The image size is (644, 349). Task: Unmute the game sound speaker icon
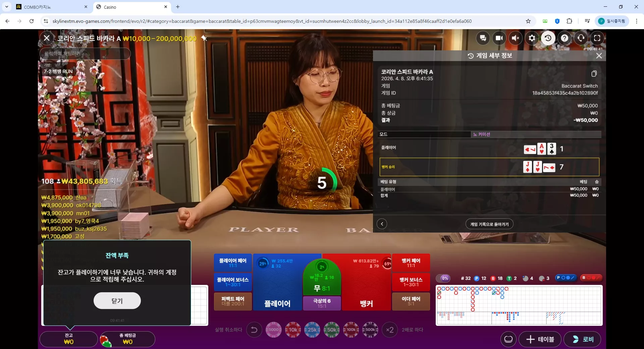516,38
